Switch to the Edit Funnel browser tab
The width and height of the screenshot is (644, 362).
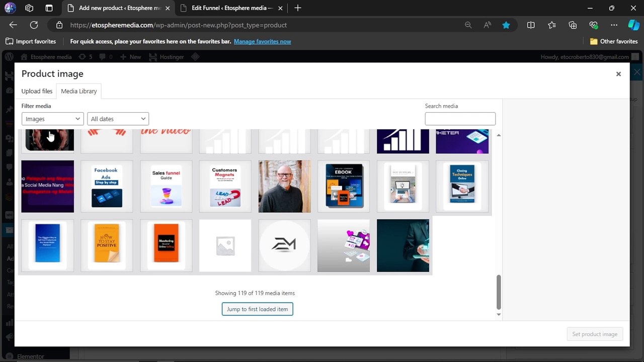(232, 8)
